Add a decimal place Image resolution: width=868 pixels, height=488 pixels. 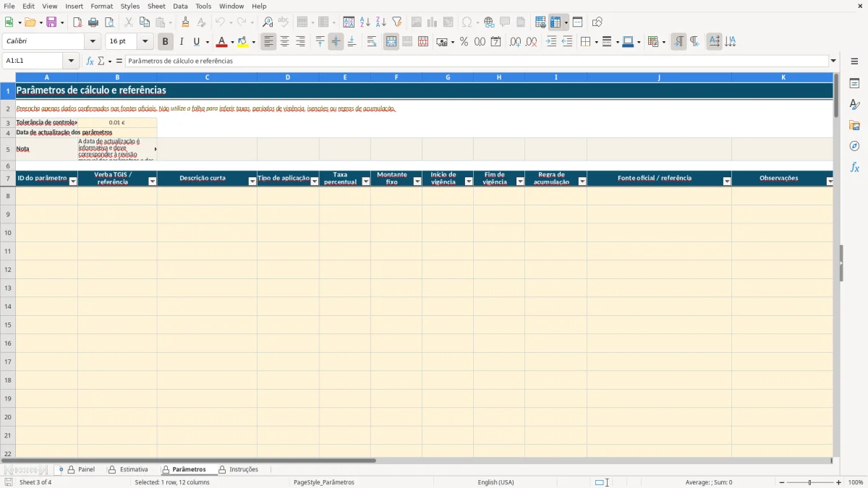515,42
